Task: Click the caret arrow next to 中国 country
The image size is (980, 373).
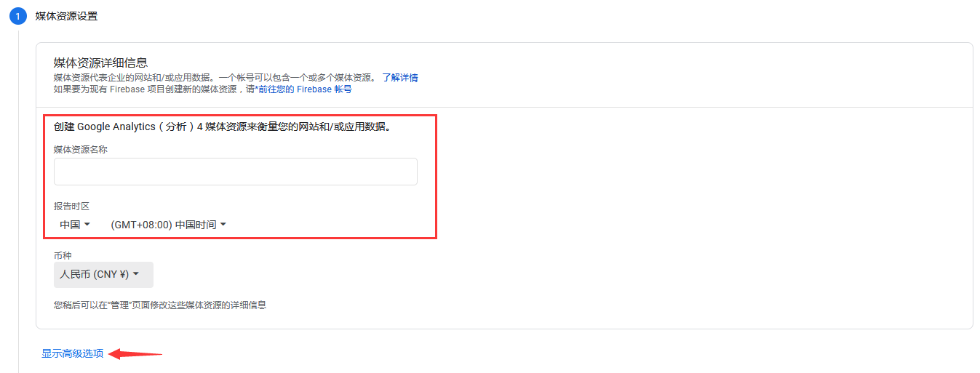Action: click(87, 225)
